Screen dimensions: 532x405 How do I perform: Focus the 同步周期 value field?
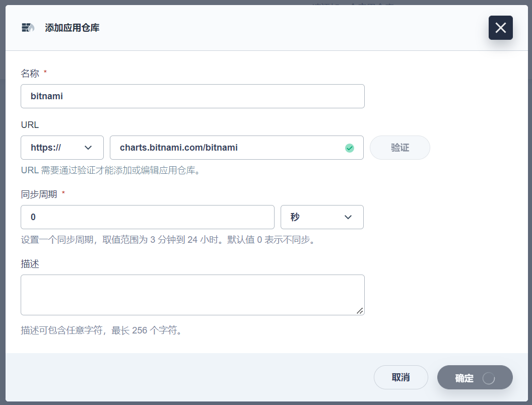click(x=147, y=217)
